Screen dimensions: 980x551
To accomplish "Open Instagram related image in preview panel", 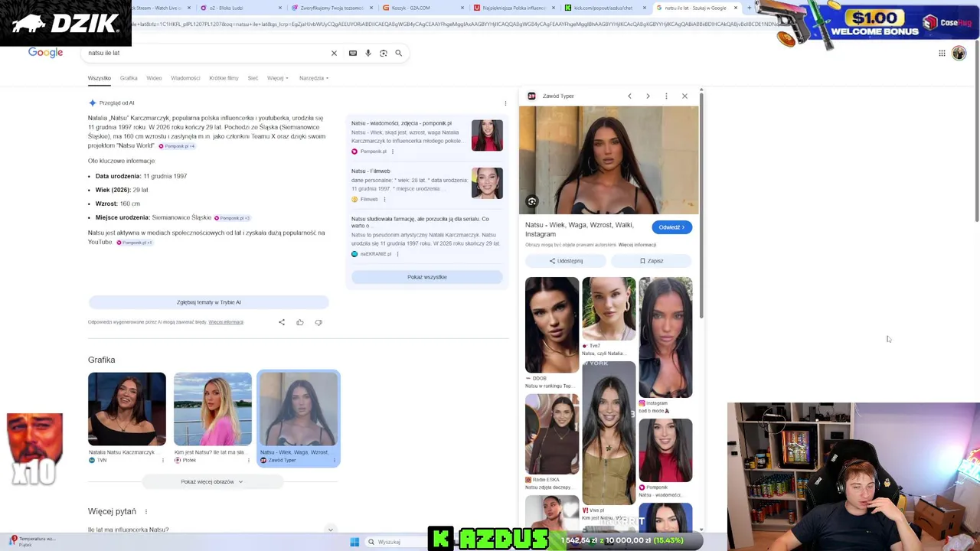I will tap(665, 337).
